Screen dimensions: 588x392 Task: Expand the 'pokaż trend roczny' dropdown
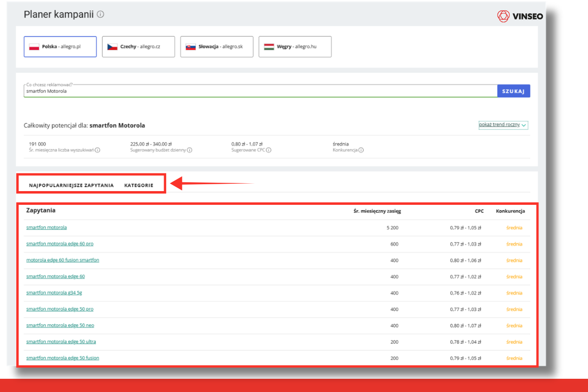coord(503,125)
